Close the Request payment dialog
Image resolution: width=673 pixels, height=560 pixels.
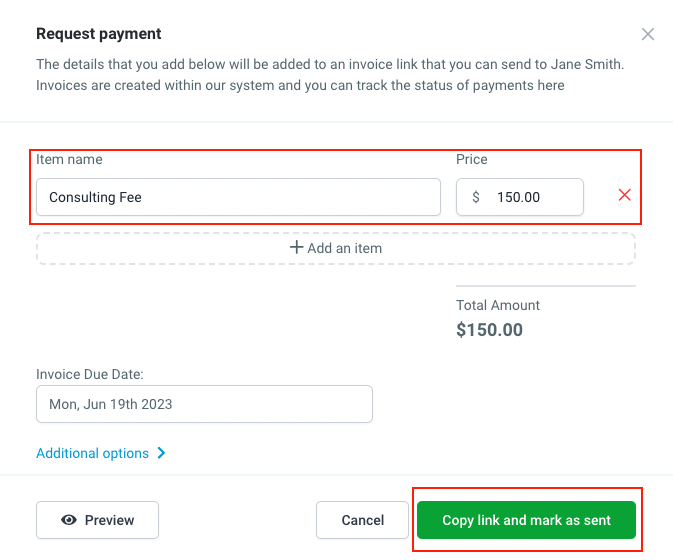point(648,34)
